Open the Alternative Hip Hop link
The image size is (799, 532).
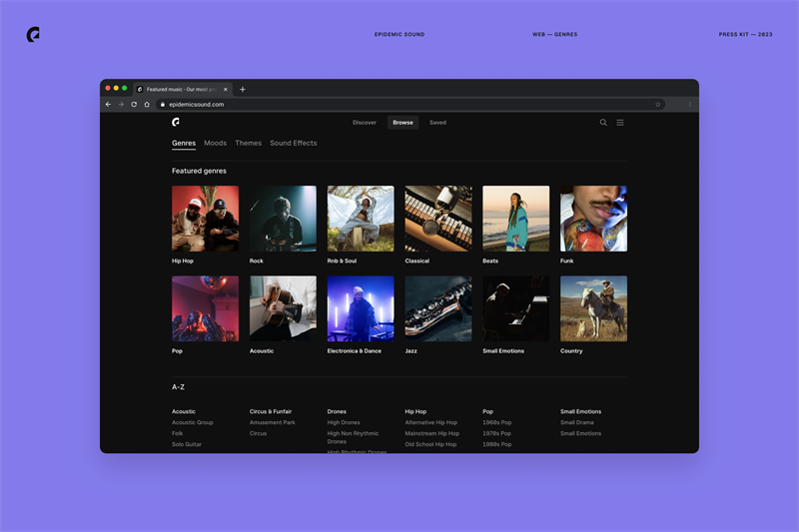point(431,422)
